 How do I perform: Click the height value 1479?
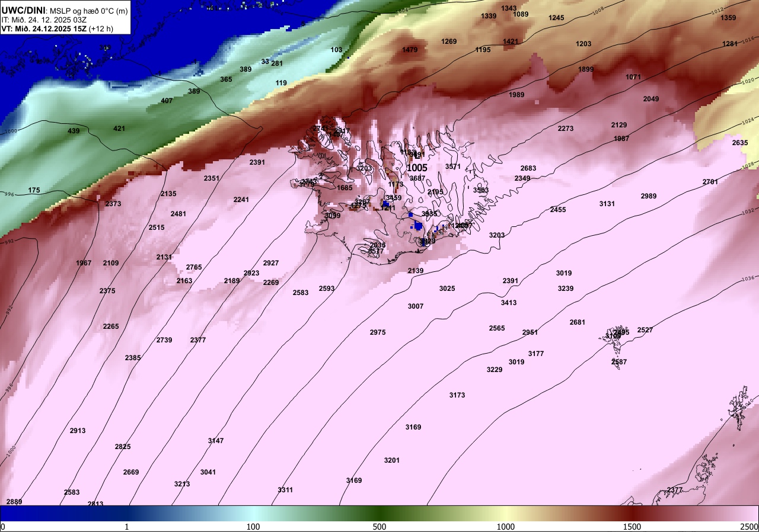click(x=410, y=50)
